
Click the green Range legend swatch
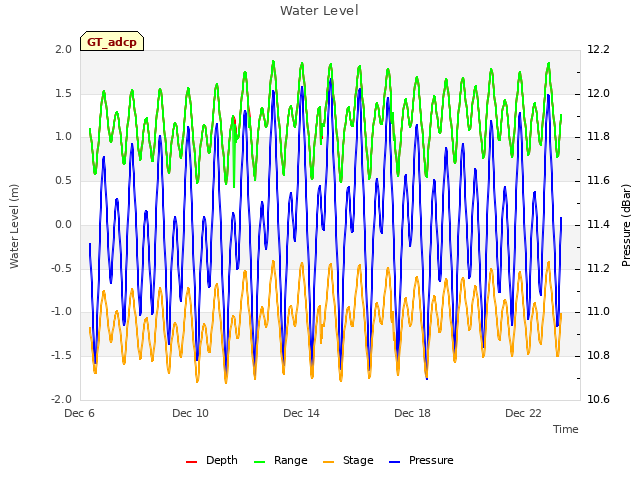(260, 462)
